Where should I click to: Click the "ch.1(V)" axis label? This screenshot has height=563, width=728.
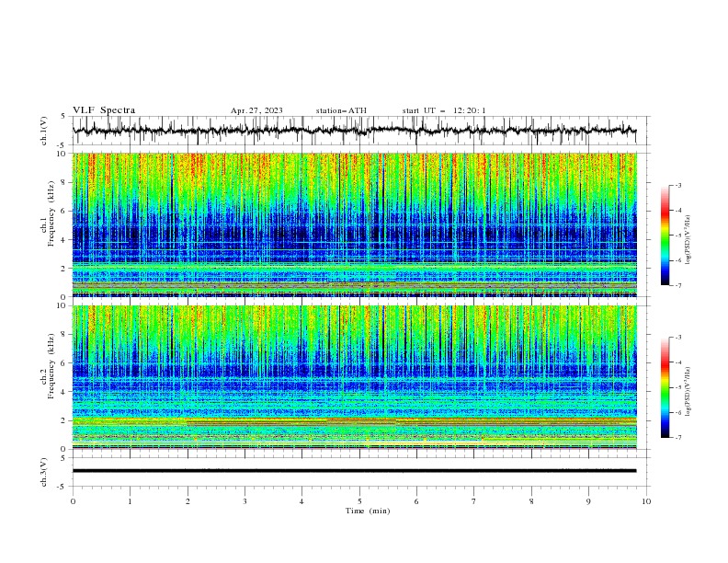pos(44,131)
